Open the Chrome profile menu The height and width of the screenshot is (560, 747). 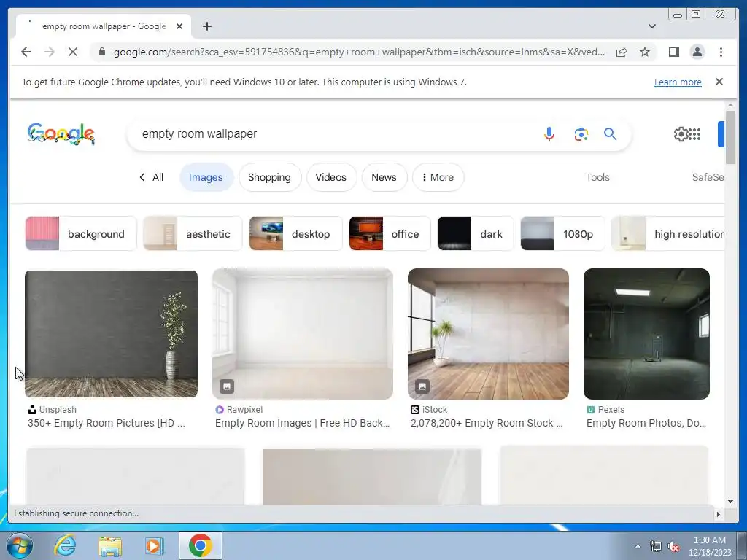click(697, 52)
